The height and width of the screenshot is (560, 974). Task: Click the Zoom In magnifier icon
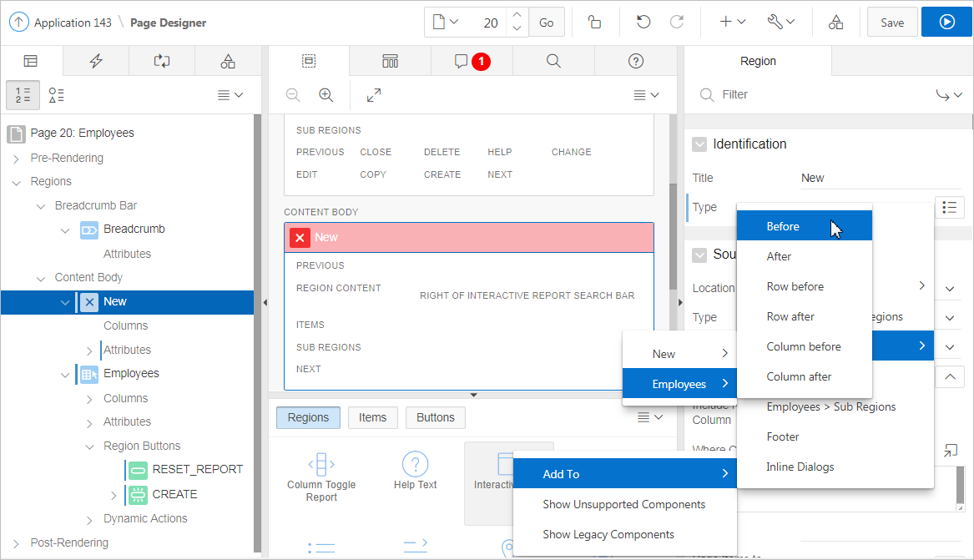click(326, 95)
